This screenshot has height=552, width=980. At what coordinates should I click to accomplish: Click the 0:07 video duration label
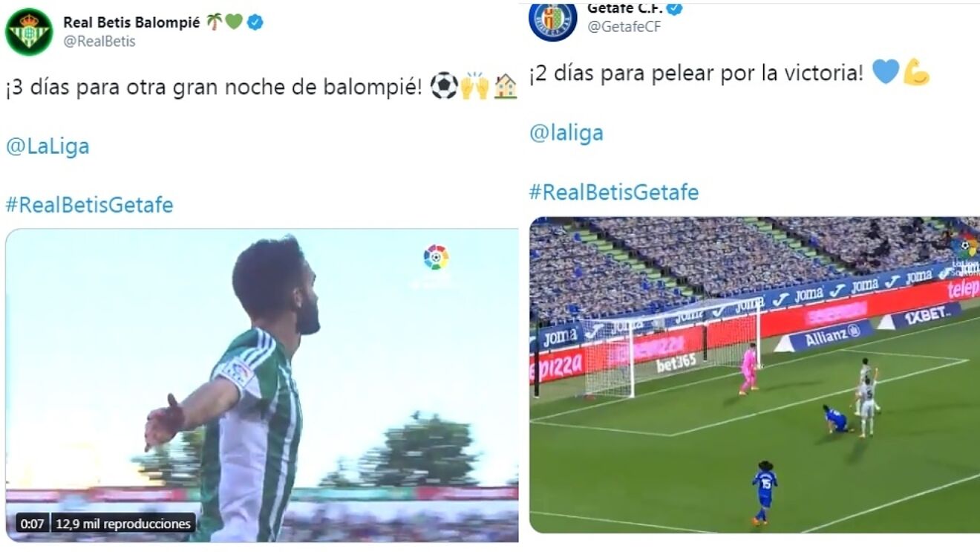[x=32, y=524]
